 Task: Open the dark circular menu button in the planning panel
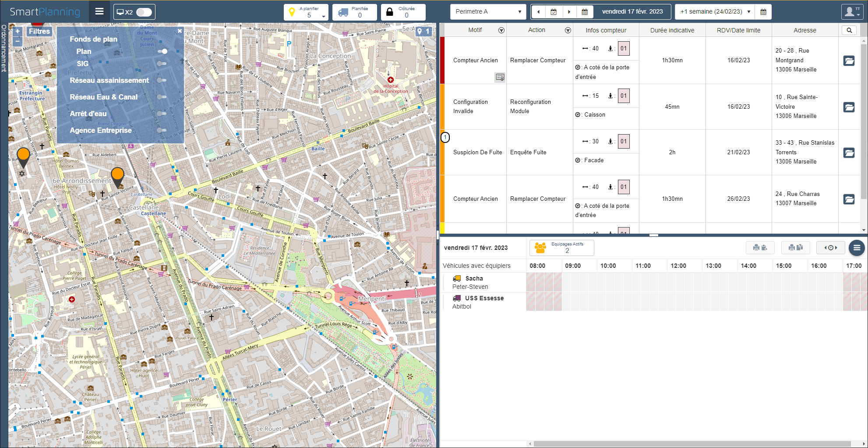[x=857, y=248]
